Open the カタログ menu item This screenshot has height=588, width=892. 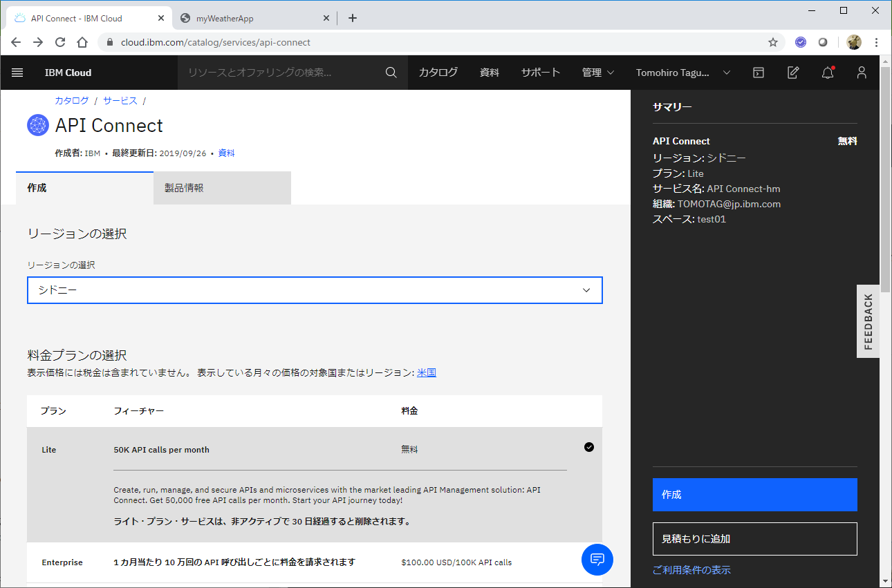click(x=438, y=73)
